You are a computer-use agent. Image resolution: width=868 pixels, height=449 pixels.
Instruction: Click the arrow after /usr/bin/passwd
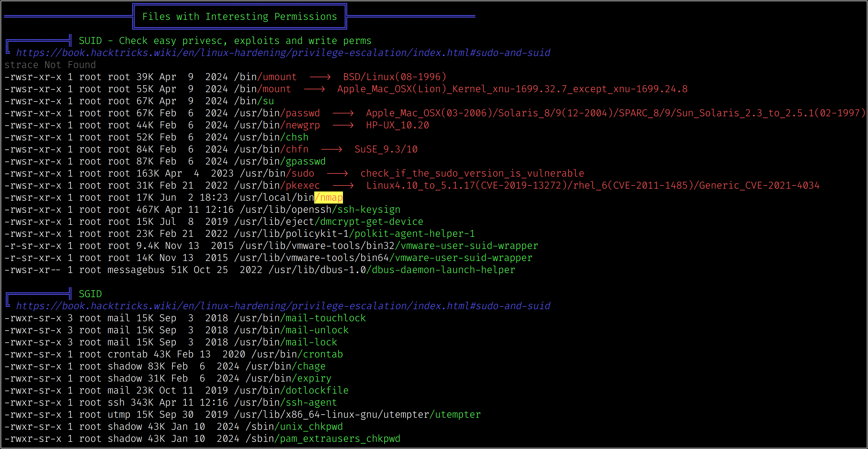click(x=343, y=113)
